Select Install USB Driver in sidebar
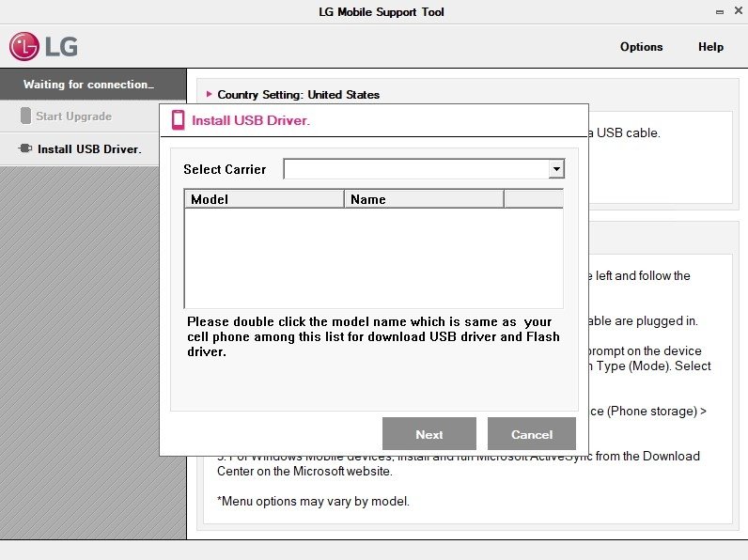 [x=79, y=148]
